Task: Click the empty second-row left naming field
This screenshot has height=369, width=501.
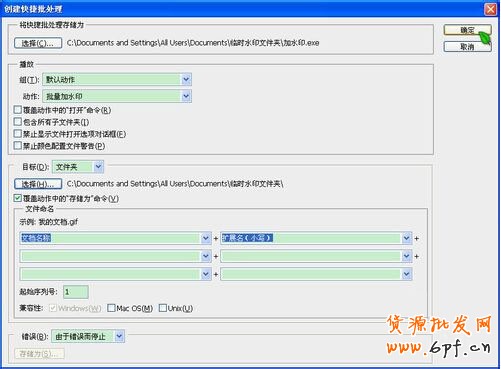Action: 115,256
